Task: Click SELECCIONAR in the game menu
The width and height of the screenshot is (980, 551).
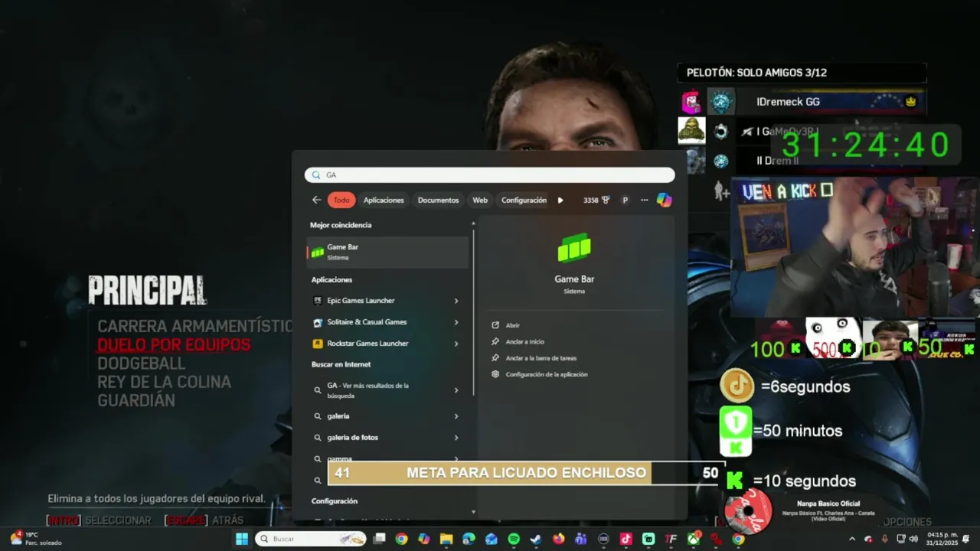Action: click(x=118, y=520)
